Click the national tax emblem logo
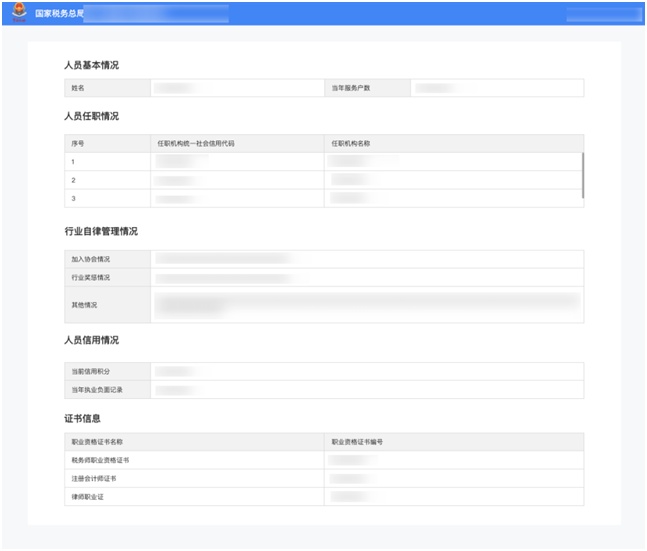647x551 pixels. pyautogui.click(x=19, y=14)
